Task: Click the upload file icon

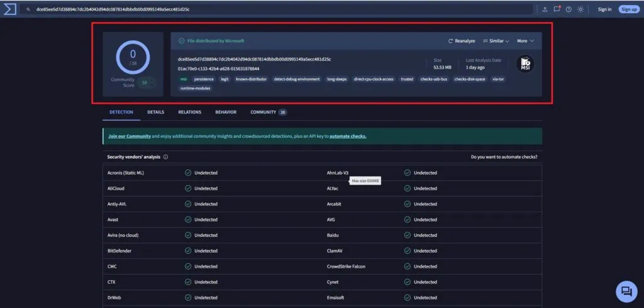Action: click(x=545, y=9)
